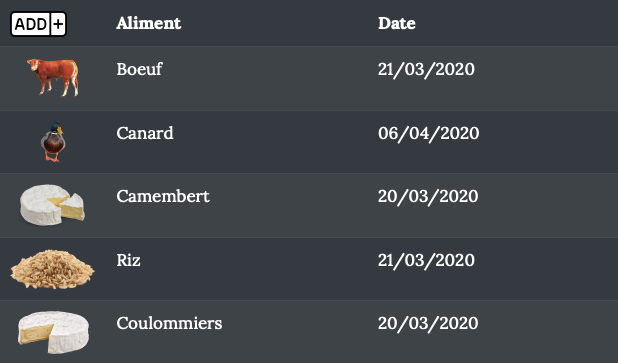Click the ADD button to add an aliment
618x363 pixels.
point(38,24)
